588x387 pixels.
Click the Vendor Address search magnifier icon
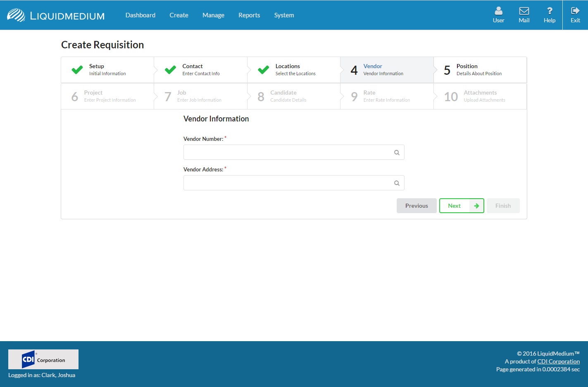point(397,183)
